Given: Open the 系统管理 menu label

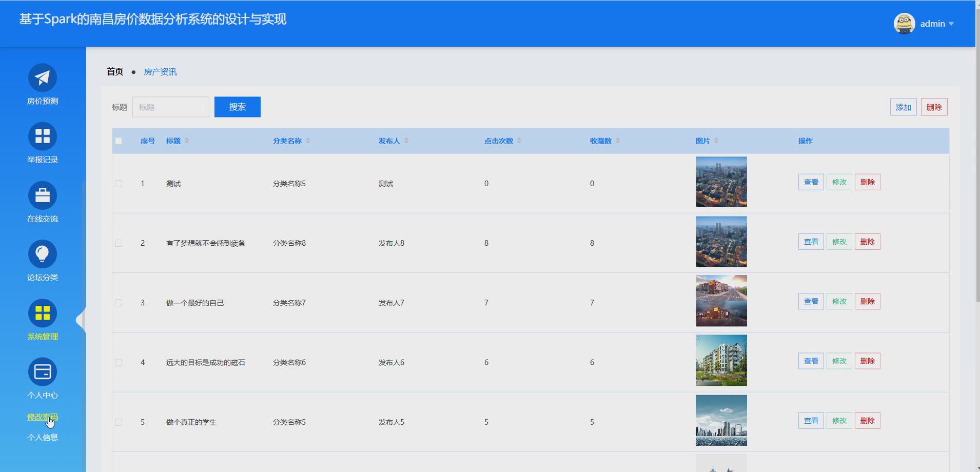Looking at the screenshot, I should click(x=43, y=337).
